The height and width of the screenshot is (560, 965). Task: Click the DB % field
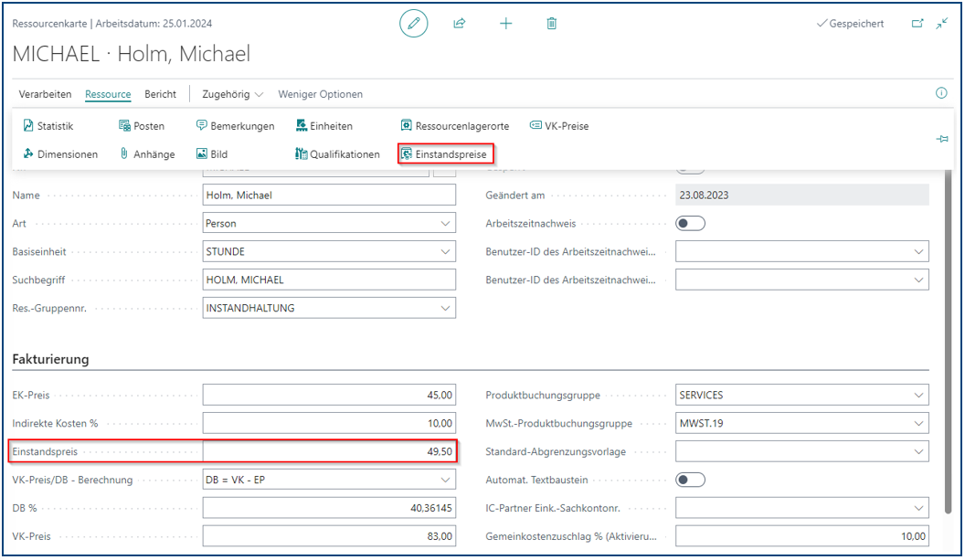329,508
